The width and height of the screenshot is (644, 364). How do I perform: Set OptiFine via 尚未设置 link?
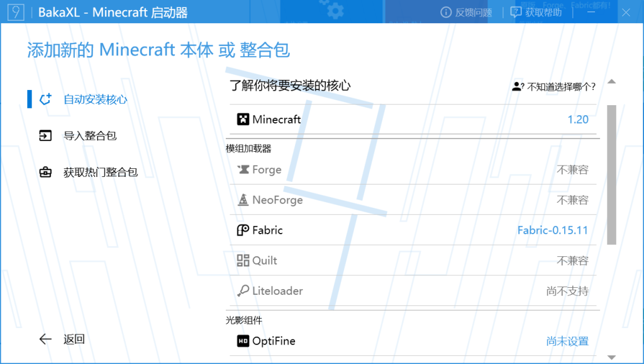click(x=567, y=341)
